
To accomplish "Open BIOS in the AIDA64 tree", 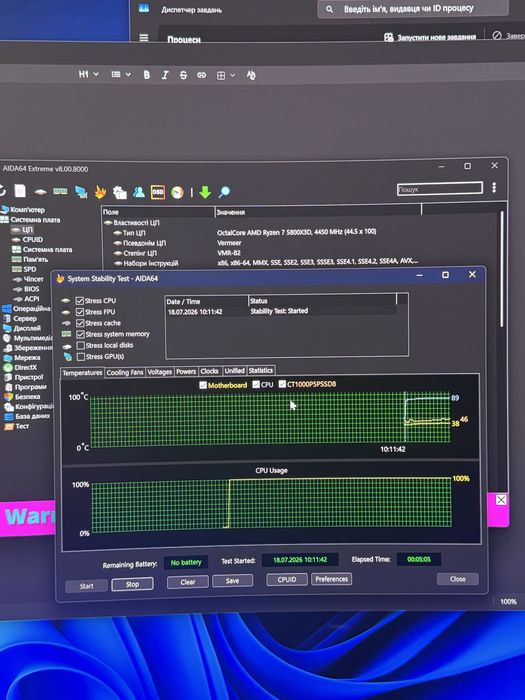I will (x=31, y=289).
